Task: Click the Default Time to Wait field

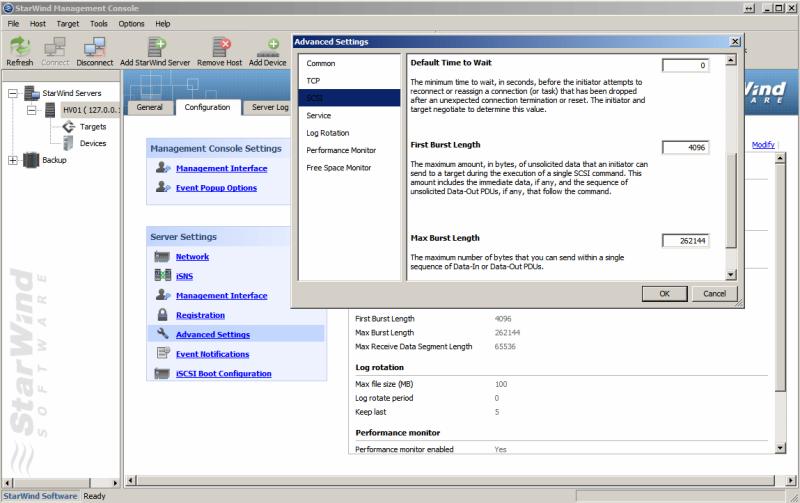Action: coord(685,65)
